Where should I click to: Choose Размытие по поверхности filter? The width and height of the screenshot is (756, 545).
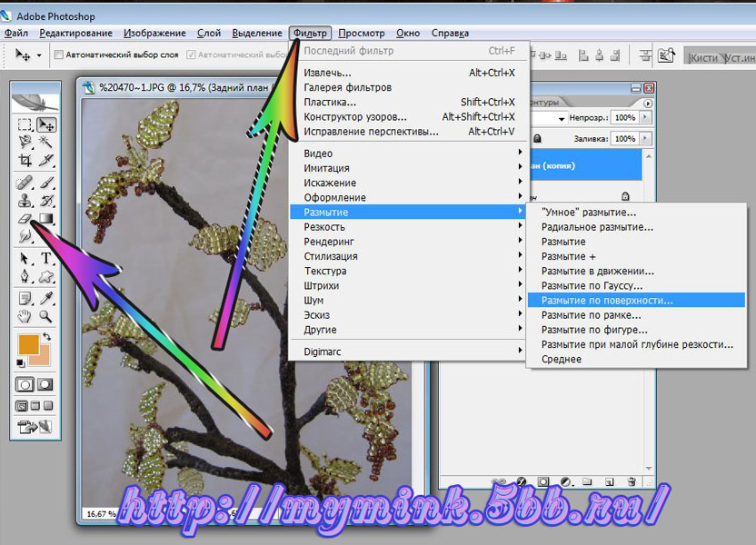click(636, 301)
